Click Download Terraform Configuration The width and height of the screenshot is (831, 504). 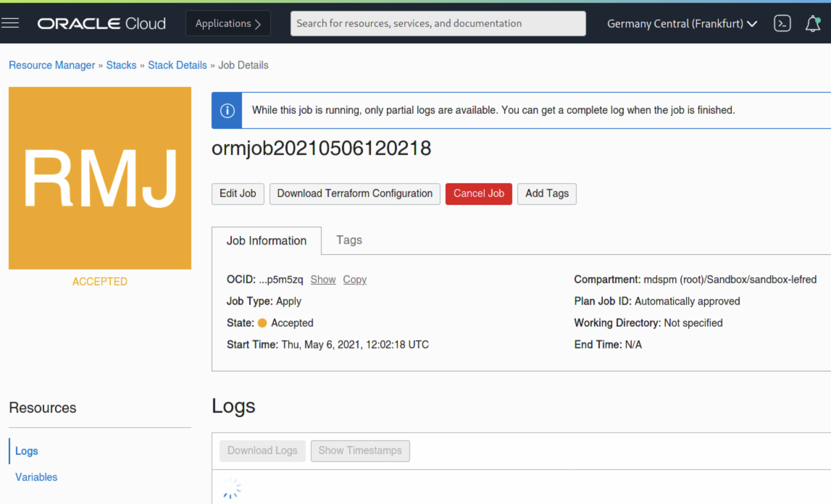(x=355, y=194)
